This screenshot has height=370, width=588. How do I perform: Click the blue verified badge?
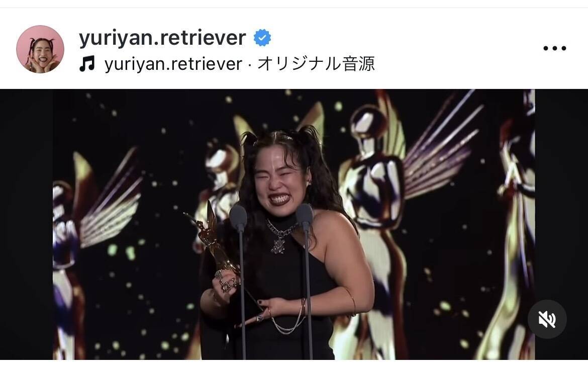click(x=262, y=38)
